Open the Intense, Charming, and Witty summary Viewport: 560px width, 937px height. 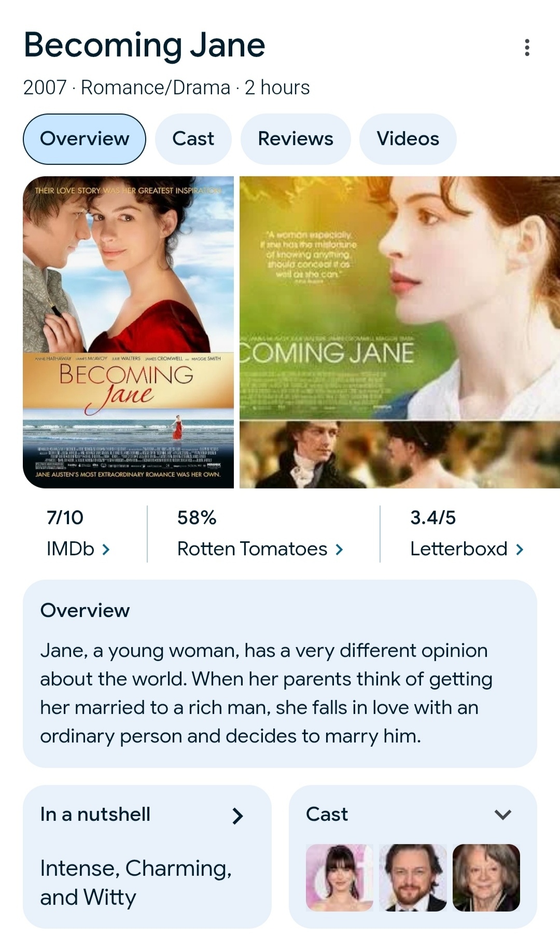pos(136,883)
